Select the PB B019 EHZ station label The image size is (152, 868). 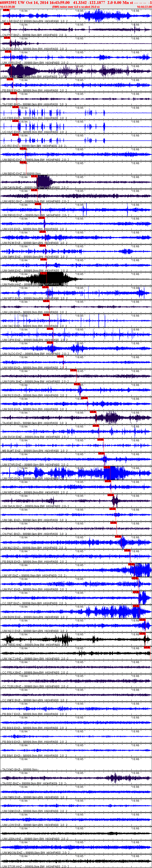pos(35,742)
